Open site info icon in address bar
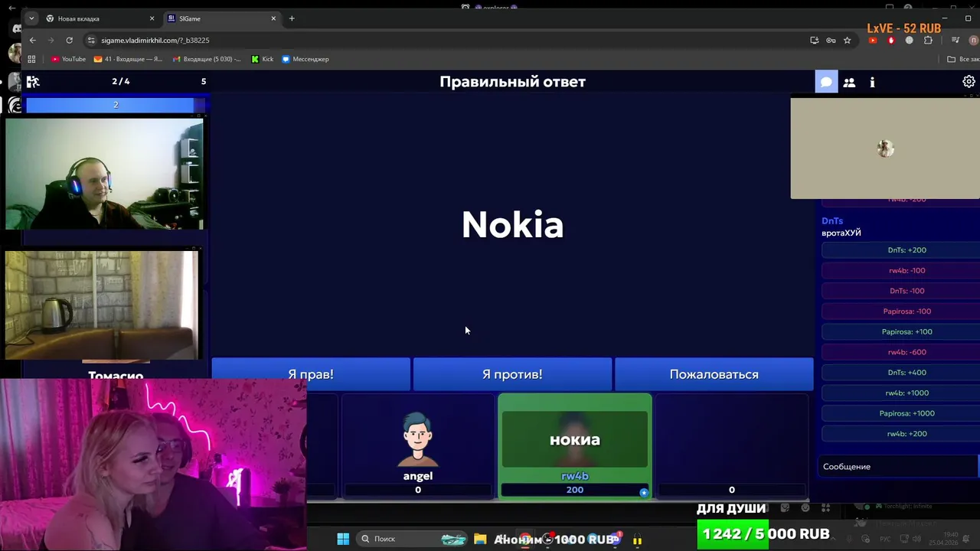The width and height of the screenshot is (980, 551). tap(92, 40)
